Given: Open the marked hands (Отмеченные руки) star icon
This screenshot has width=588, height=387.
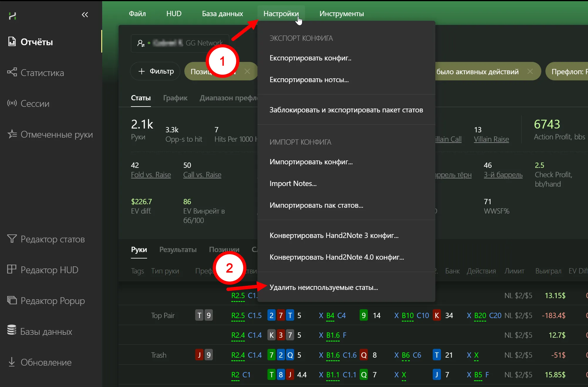Looking at the screenshot, I should tap(12, 134).
